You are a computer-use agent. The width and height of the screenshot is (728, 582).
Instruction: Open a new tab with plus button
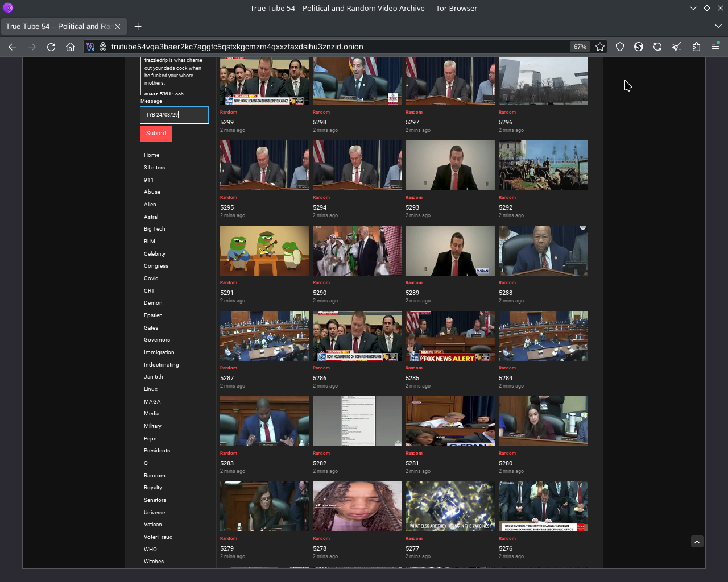click(x=138, y=27)
